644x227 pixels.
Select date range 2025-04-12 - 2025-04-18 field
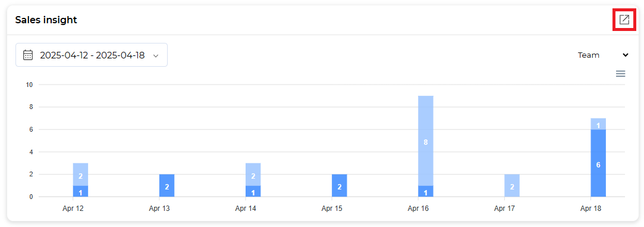pyautogui.click(x=92, y=55)
